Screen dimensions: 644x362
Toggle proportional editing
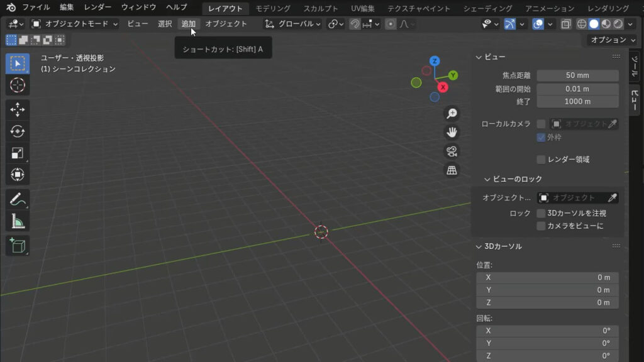click(391, 24)
